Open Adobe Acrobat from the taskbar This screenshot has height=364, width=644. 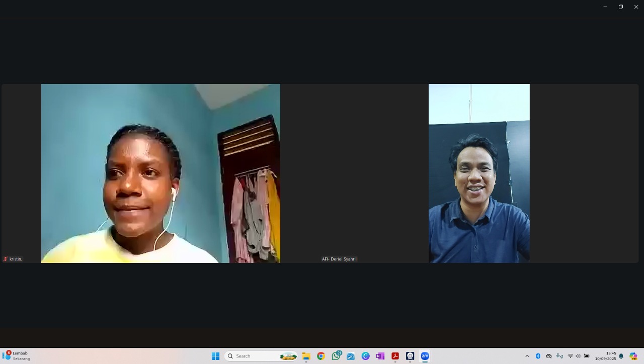coord(395,356)
